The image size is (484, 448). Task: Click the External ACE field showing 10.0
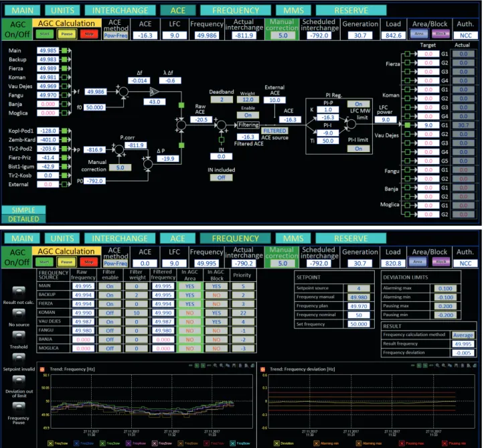click(274, 100)
